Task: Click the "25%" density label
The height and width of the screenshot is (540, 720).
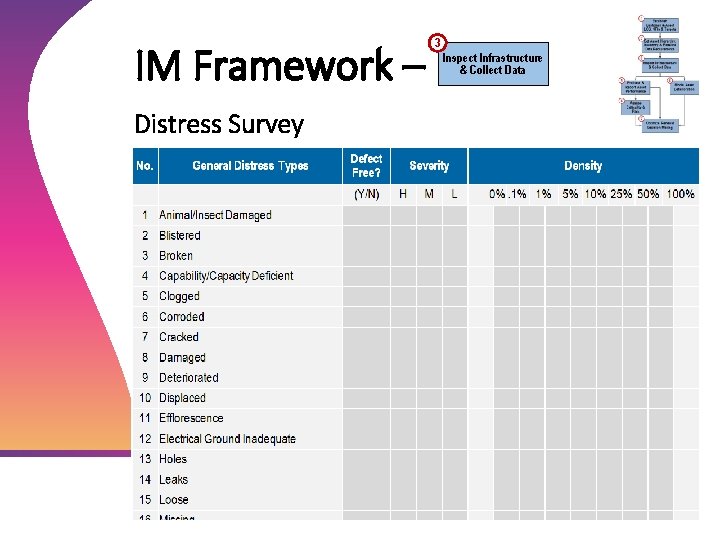Action: tap(621, 194)
